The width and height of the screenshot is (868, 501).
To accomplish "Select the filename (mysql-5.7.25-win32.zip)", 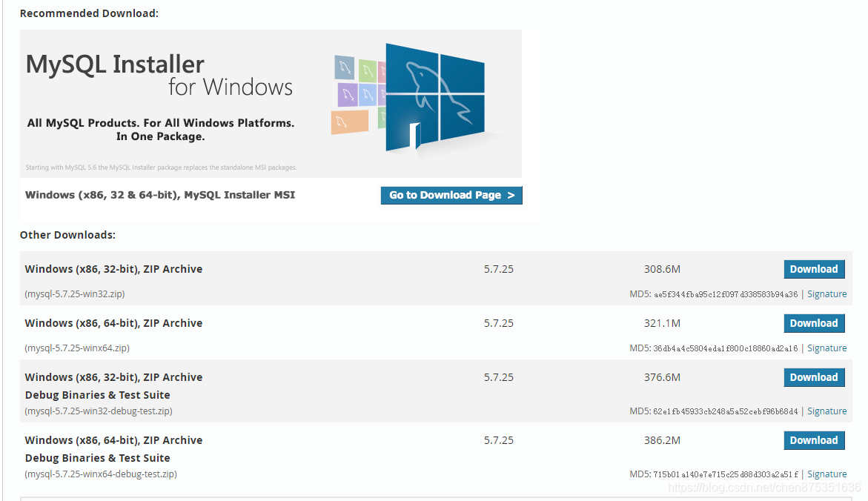I will [75, 294].
